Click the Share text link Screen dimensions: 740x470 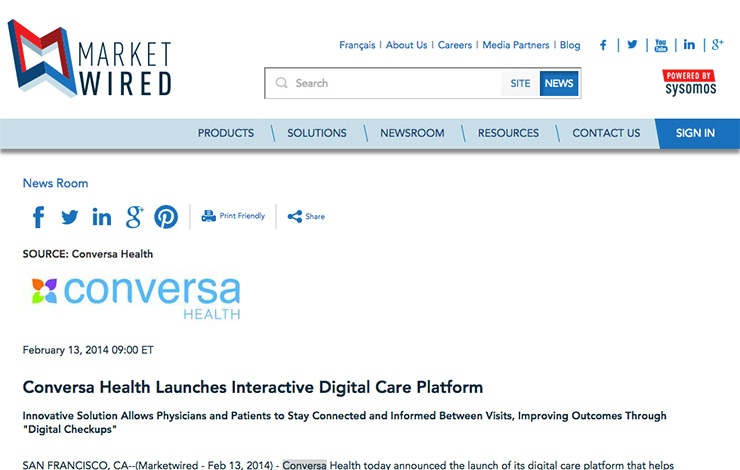pos(315,217)
